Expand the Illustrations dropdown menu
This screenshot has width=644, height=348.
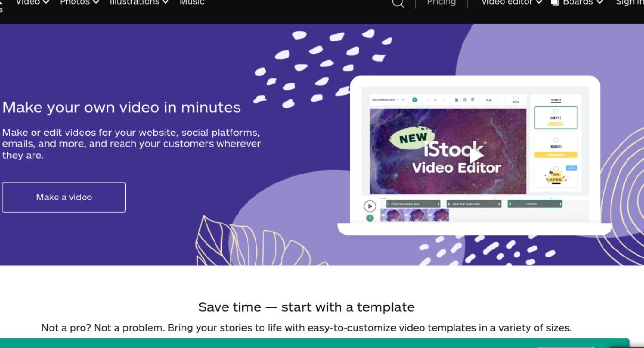(139, 2)
